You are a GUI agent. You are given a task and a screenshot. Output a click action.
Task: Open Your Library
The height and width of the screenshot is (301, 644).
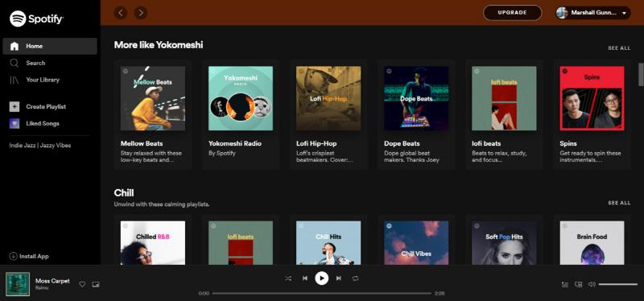click(x=34, y=80)
